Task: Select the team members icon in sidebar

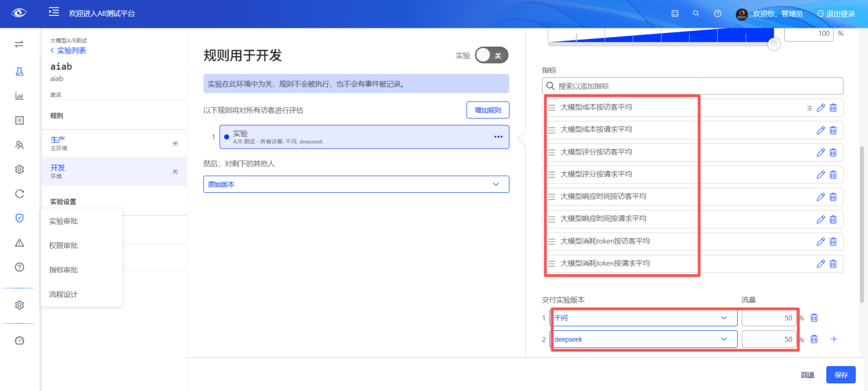Action: click(x=19, y=144)
